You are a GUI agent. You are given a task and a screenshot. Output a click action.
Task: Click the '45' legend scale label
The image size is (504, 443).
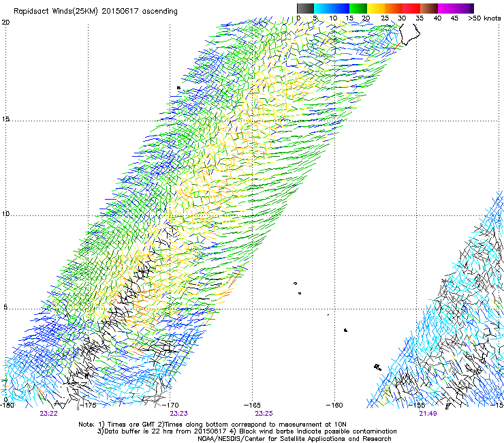click(454, 18)
